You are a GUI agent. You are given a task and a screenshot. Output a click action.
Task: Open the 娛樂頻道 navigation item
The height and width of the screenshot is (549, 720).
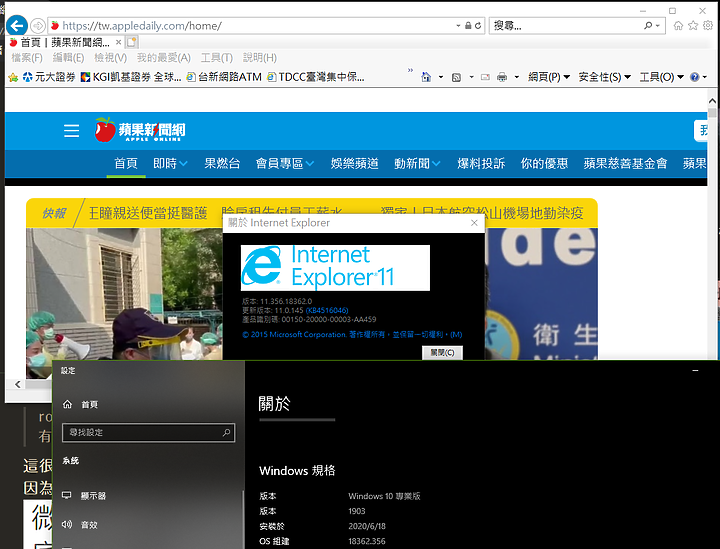(354, 163)
